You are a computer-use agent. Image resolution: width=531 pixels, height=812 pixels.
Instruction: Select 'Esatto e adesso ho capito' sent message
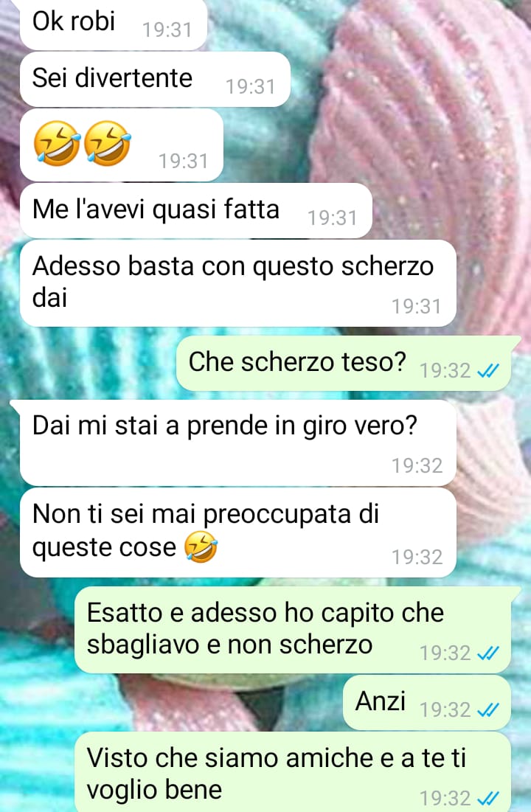point(293,630)
